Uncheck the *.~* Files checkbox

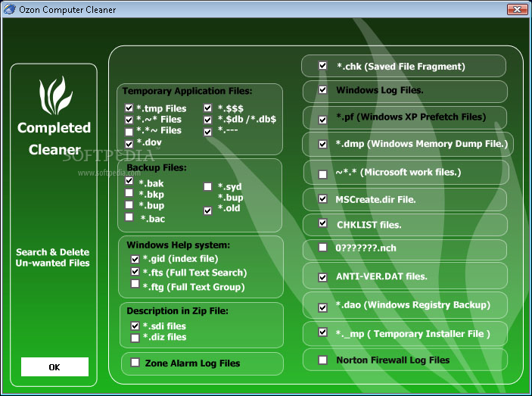point(129,120)
